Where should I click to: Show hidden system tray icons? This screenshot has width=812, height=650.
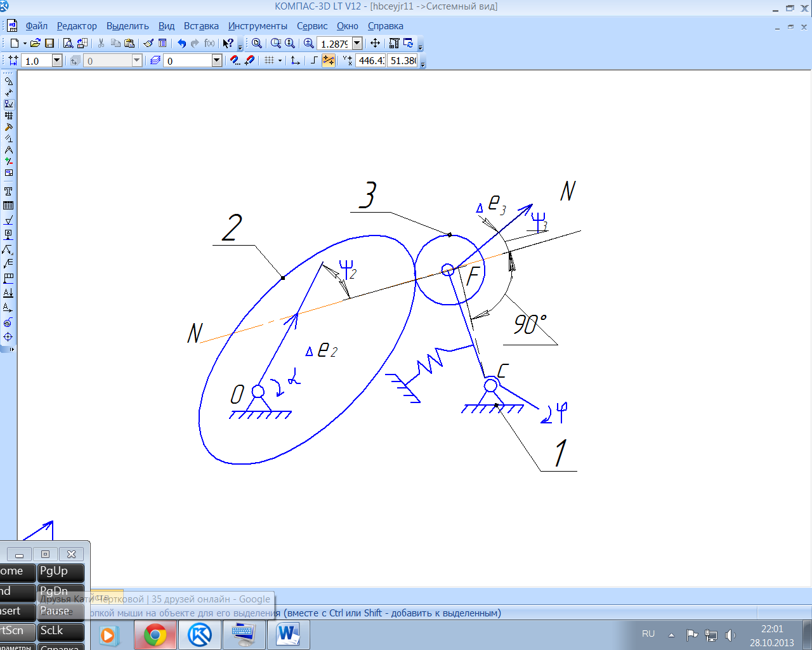point(671,634)
